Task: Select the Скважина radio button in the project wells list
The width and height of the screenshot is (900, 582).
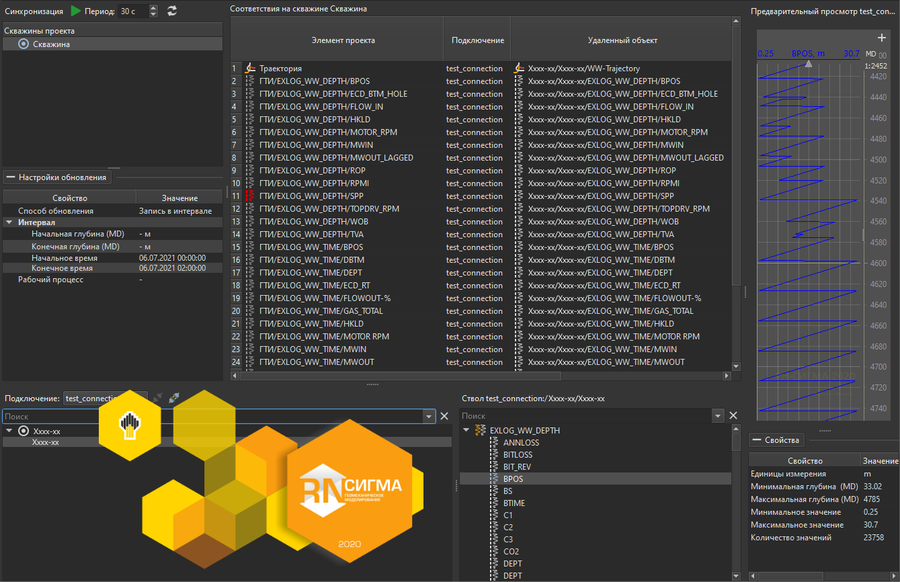Action: 24,44
